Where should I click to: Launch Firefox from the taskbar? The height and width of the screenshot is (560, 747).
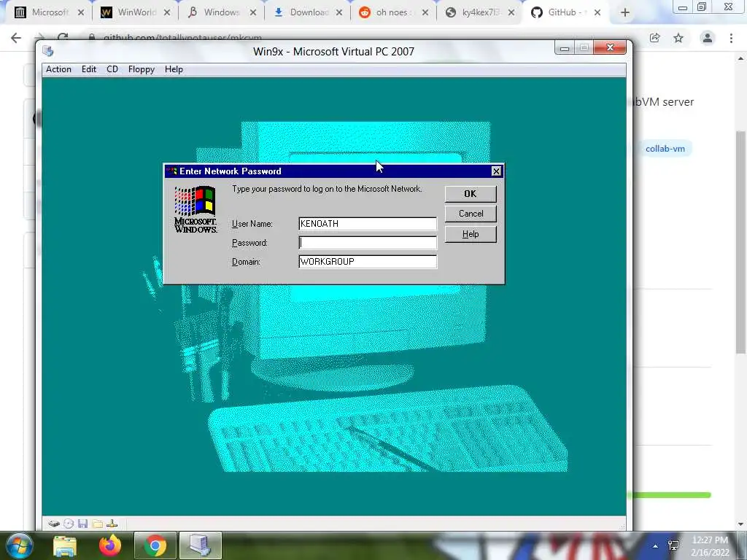(x=110, y=545)
